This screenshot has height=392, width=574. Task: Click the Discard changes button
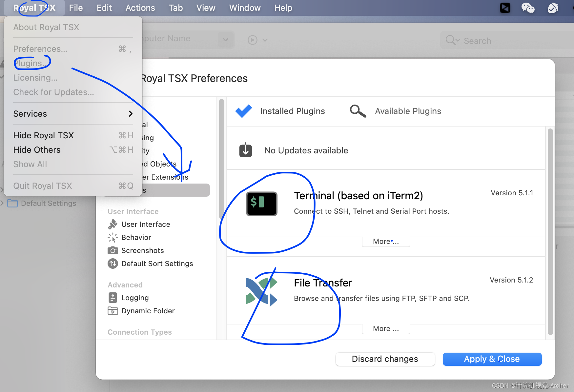click(385, 359)
